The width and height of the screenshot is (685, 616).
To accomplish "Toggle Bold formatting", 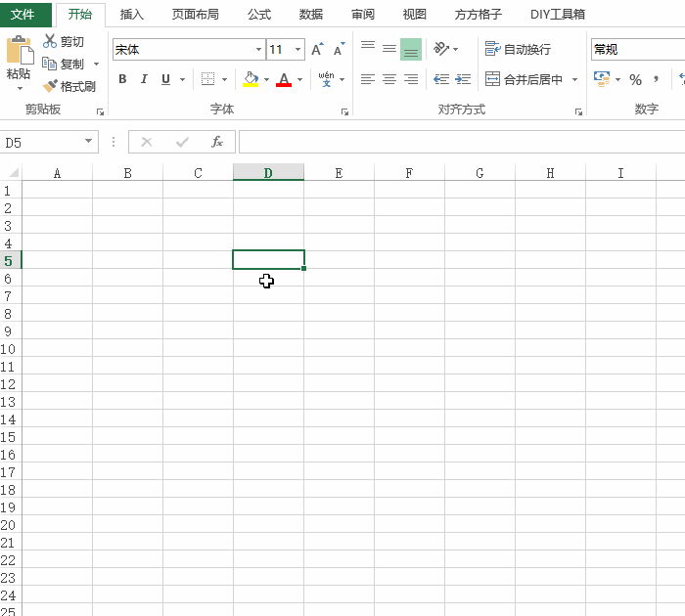I will (x=122, y=79).
